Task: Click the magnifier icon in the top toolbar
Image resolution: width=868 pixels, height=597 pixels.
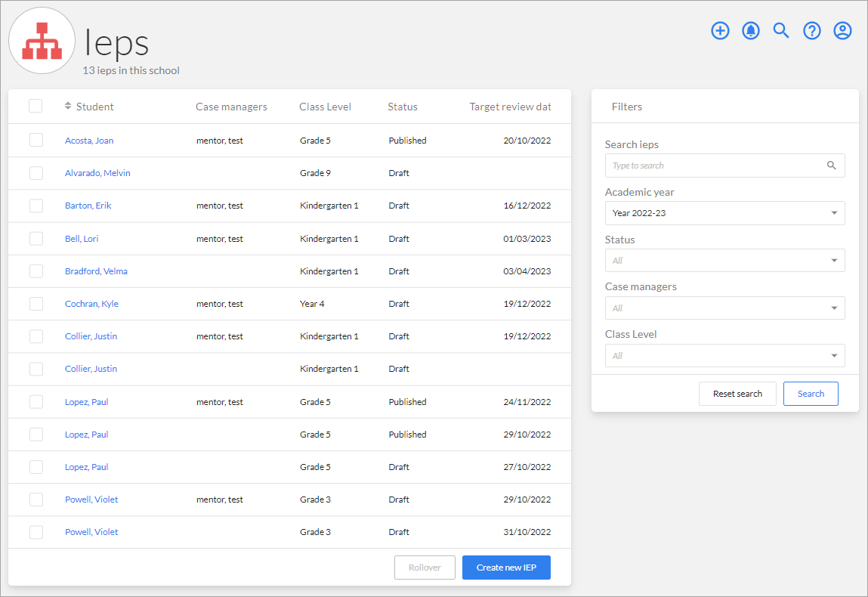Action: pos(781,30)
